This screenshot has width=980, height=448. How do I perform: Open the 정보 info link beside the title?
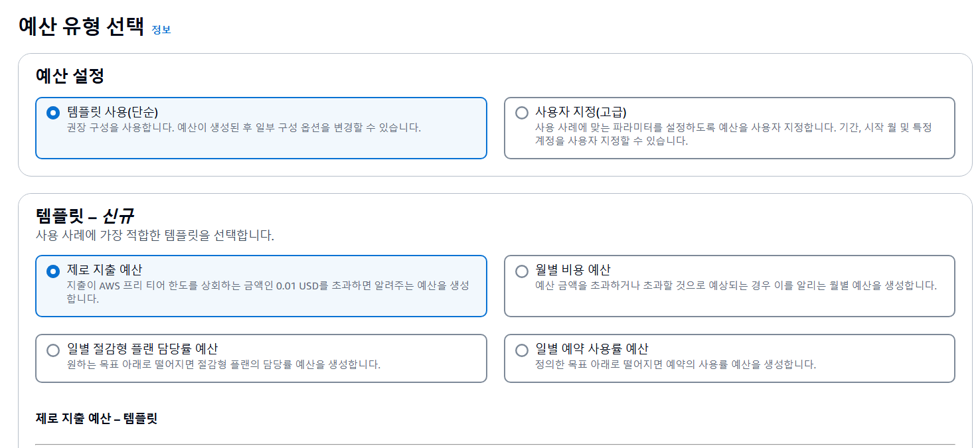pyautogui.click(x=161, y=30)
